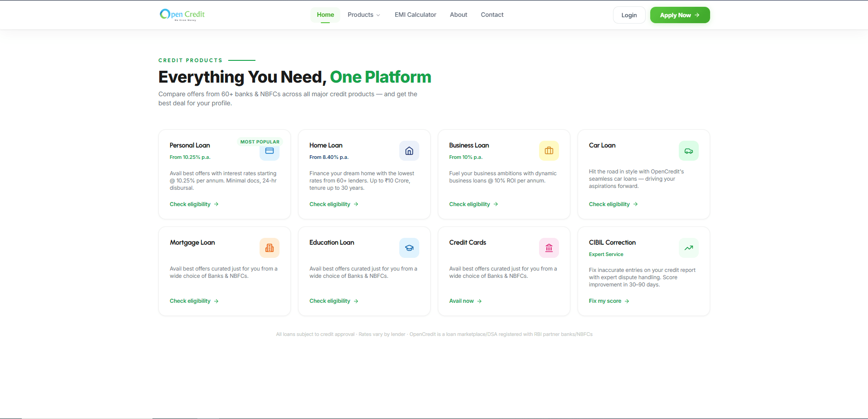Click the Login button
The width and height of the screenshot is (868, 419).
(629, 15)
